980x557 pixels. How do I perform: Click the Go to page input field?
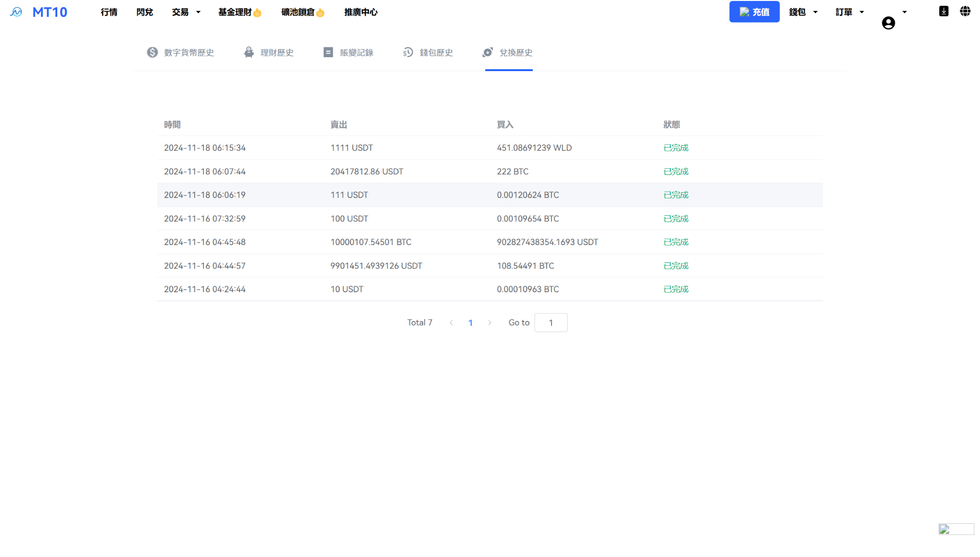551,322
